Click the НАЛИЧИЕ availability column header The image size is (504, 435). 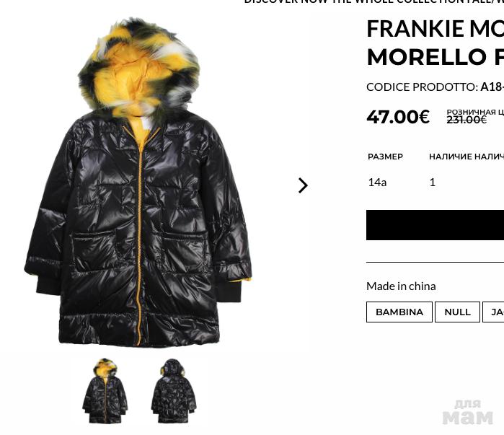[467, 157]
